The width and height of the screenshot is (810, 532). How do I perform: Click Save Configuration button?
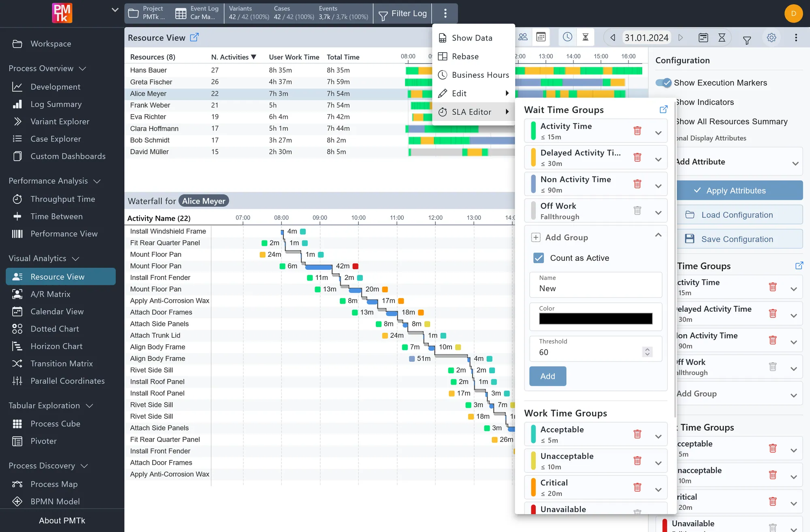pyautogui.click(x=740, y=239)
